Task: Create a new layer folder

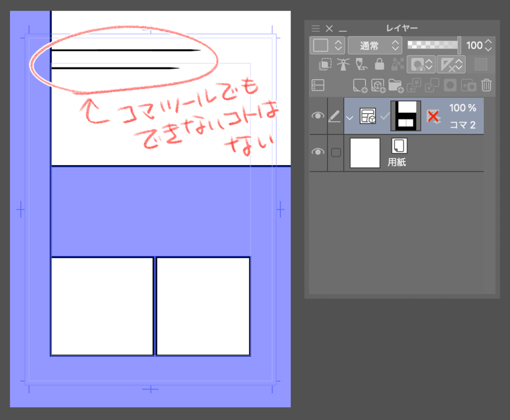Action: (396, 85)
